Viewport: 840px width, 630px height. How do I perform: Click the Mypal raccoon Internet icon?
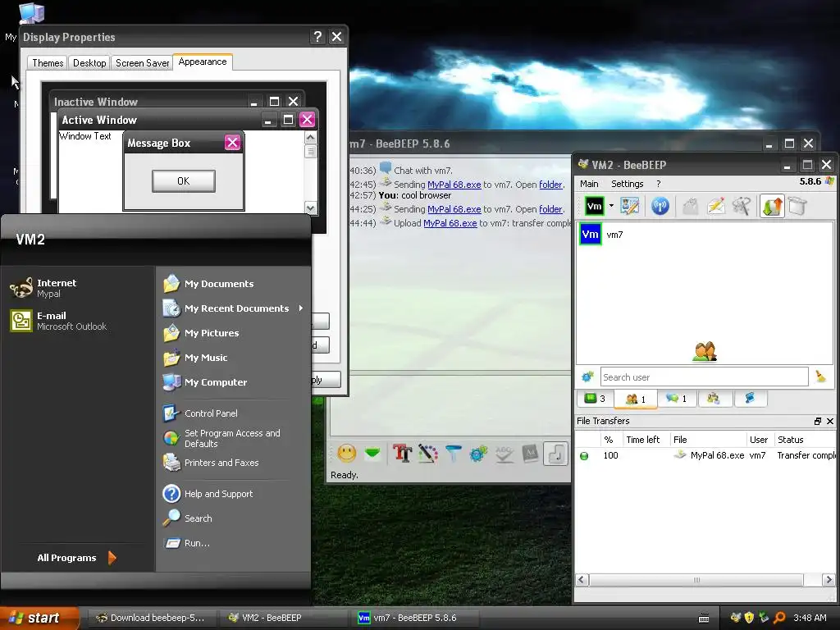point(21,288)
